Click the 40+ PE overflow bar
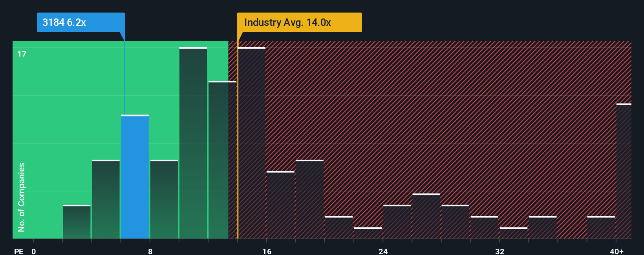This screenshot has width=644, height=255. click(624, 171)
